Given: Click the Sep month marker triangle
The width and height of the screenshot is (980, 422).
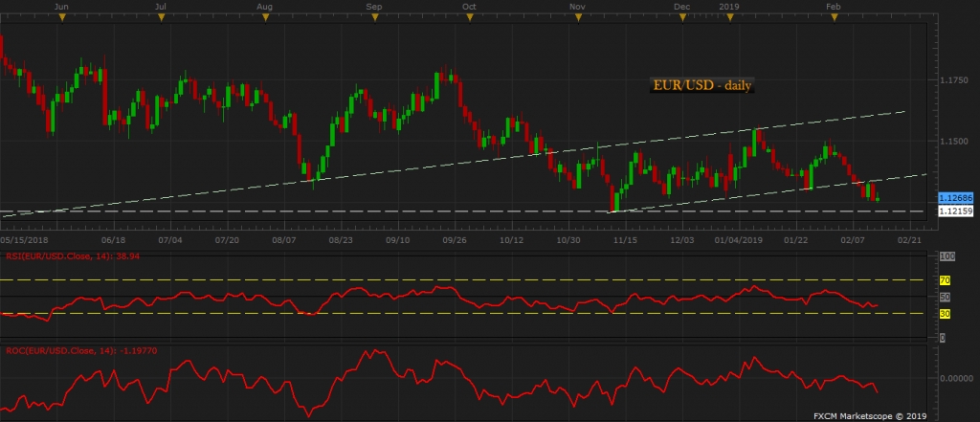Looking at the screenshot, I should [x=375, y=17].
